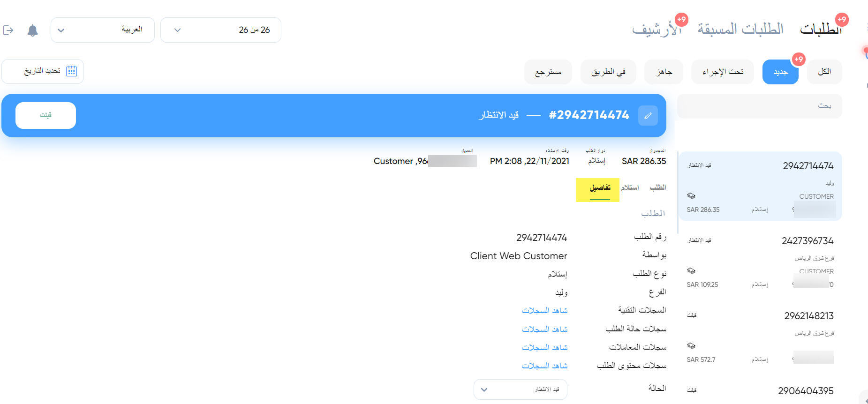The height and width of the screenshot is (404, 868).
Task: Open the استلام order tab
Action: (630, 188)
